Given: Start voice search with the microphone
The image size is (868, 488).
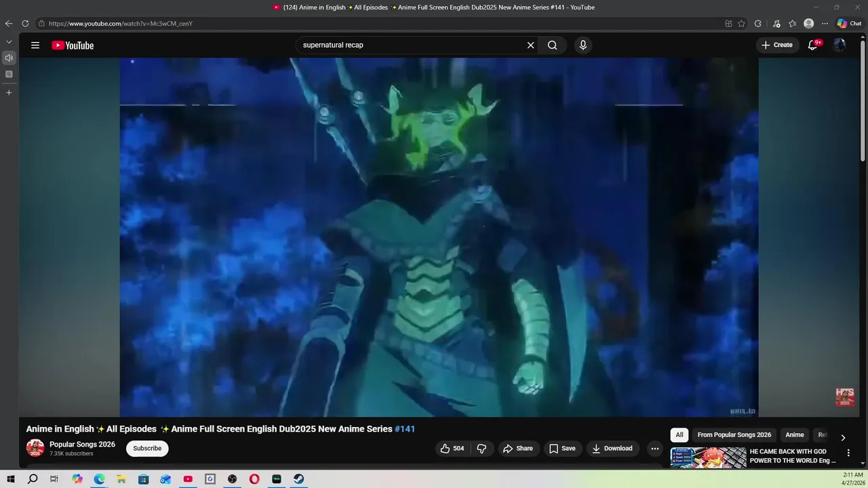Looking at the screenshot, I should pos(583,45).
